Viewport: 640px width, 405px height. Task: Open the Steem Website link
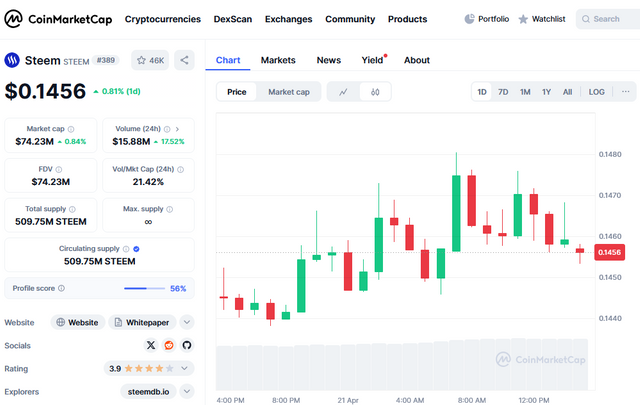click(78, 323)
